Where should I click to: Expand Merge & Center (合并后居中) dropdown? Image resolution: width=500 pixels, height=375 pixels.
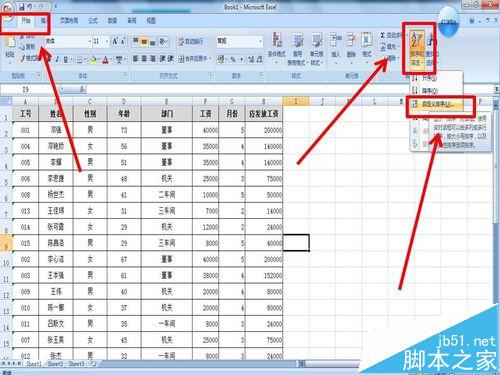pos(210,59)
